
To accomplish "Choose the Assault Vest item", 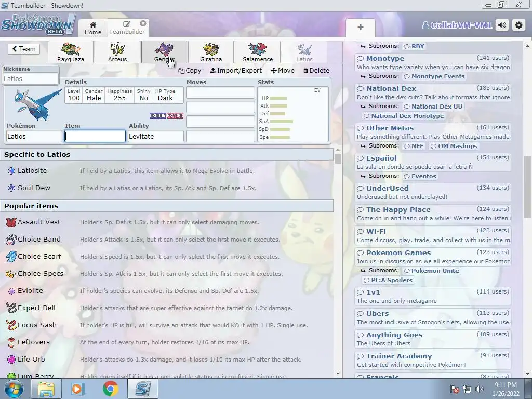I will pyautogui.click(x=167, y=222).
